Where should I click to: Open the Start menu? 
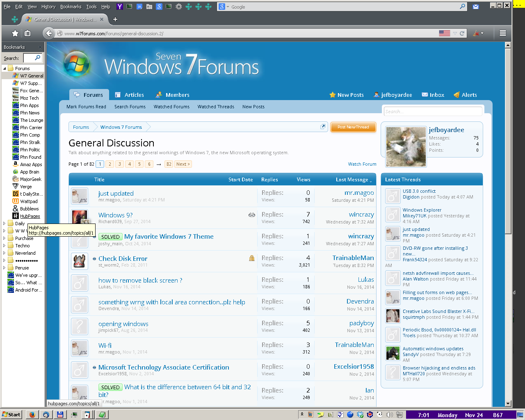tap(11, 415)
